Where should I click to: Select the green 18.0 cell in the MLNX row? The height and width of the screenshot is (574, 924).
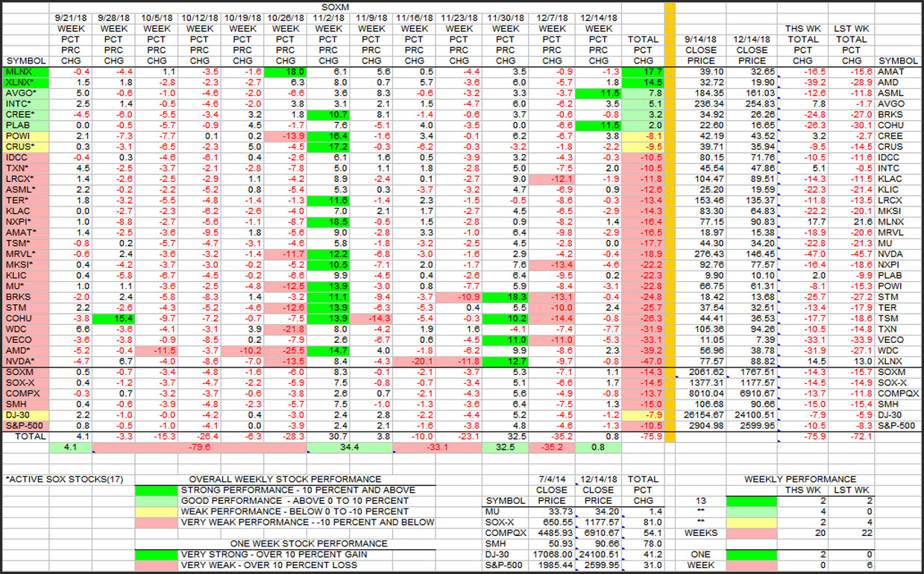click(286, 72)
